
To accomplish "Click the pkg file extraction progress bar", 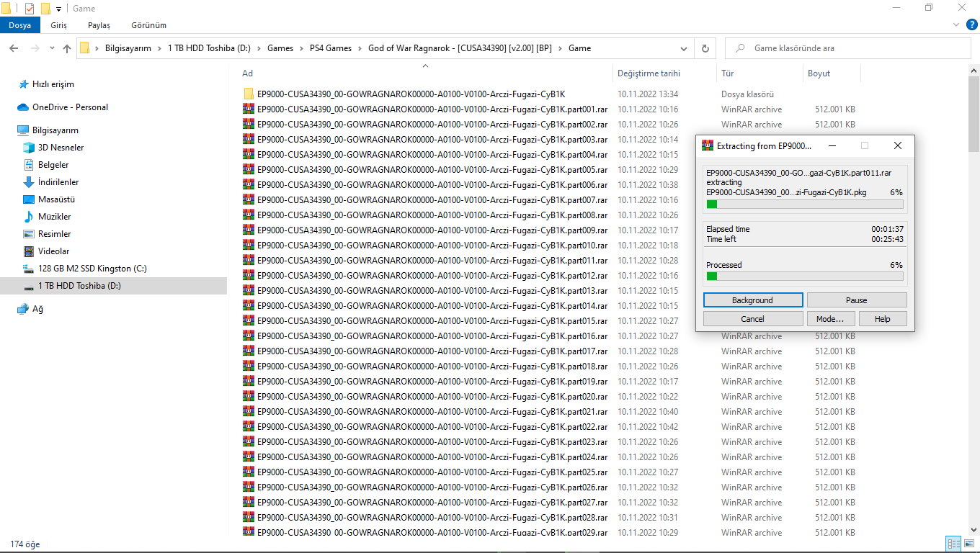I will pos(804,204).
